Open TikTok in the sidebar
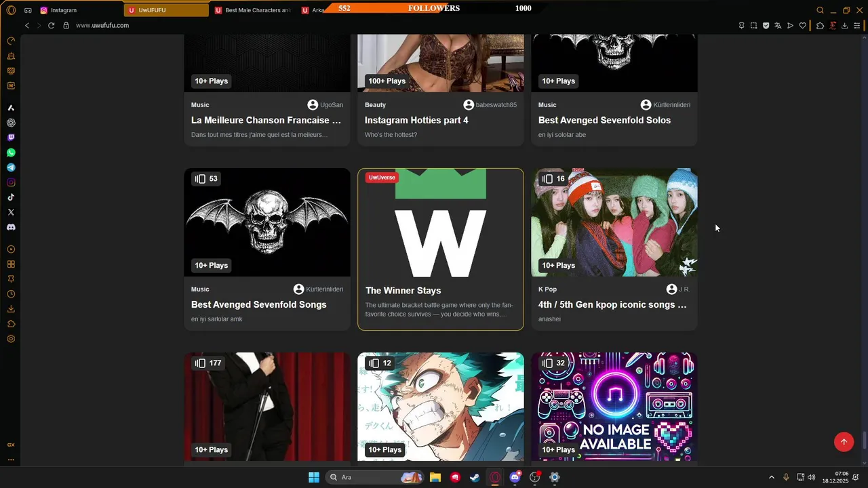This screenshot has height=488, width=868. click(x=11, y=197)
